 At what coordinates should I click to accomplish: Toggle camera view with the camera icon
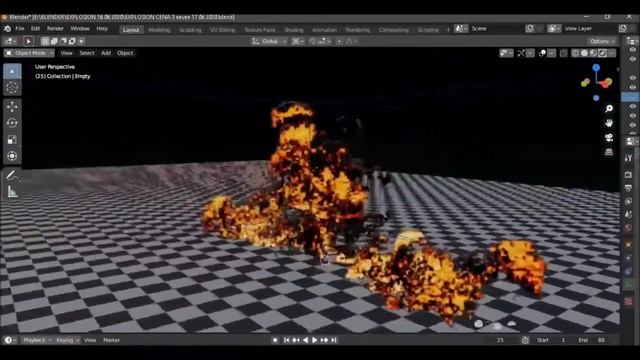click(x=609, y=138)
